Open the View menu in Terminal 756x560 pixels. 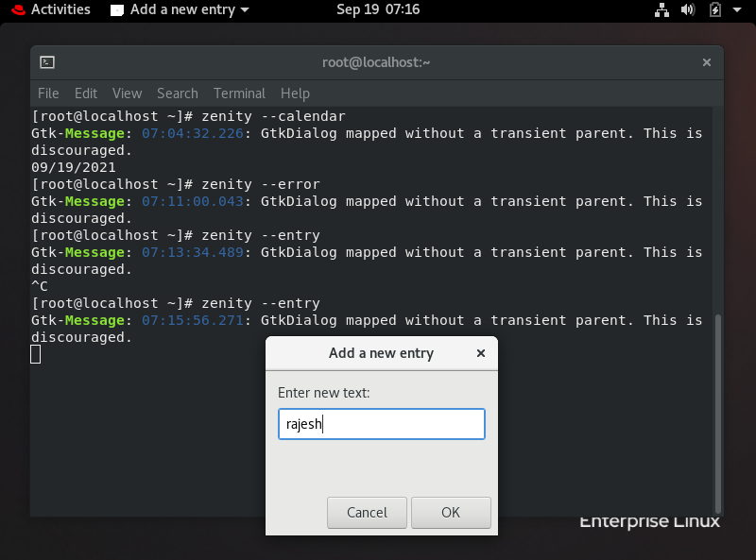click(127, 93)
